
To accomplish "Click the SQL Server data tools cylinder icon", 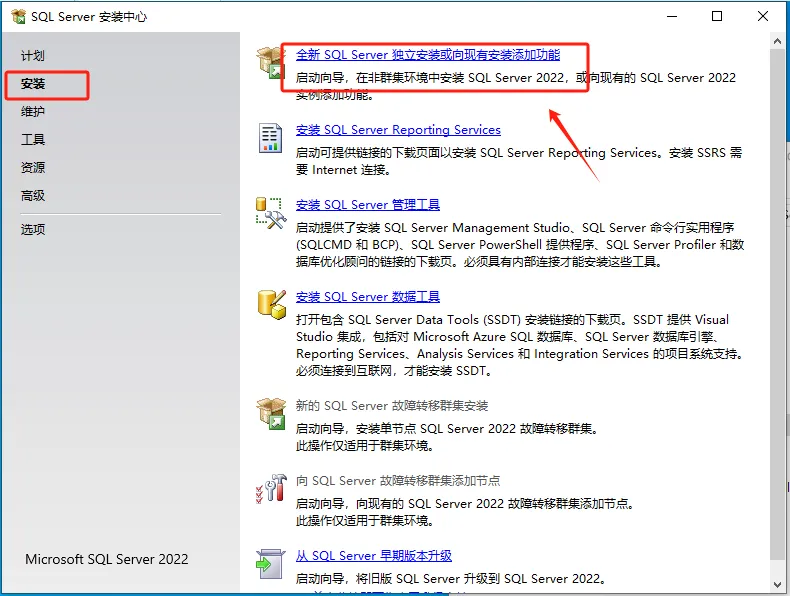I will (272, 305).
